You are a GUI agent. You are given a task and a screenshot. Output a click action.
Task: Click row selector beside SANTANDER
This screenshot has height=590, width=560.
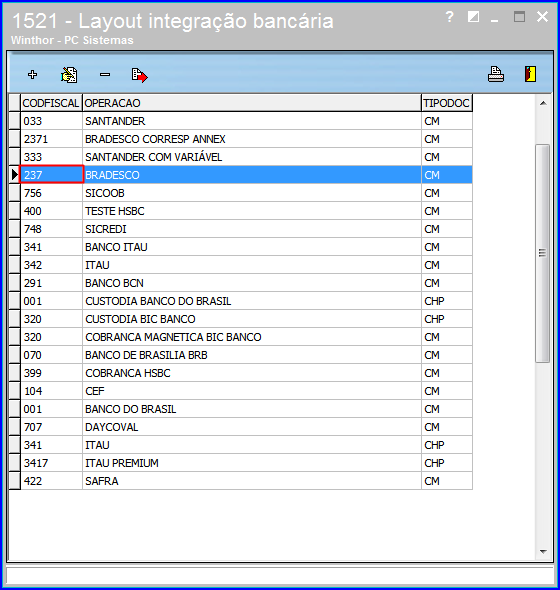tap(15, 121)
